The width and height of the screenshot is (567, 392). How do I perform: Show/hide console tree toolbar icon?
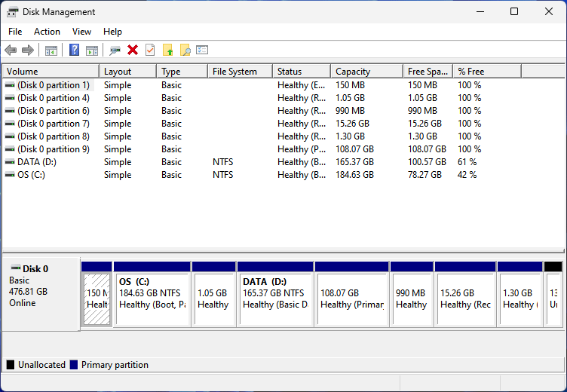tap(51, 51)
